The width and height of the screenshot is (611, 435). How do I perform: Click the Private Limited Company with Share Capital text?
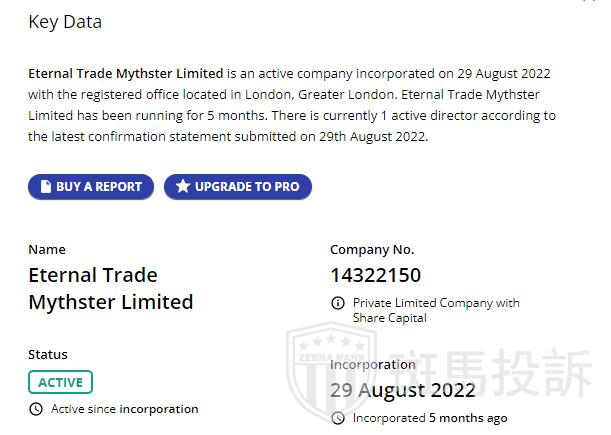point(435,310)
